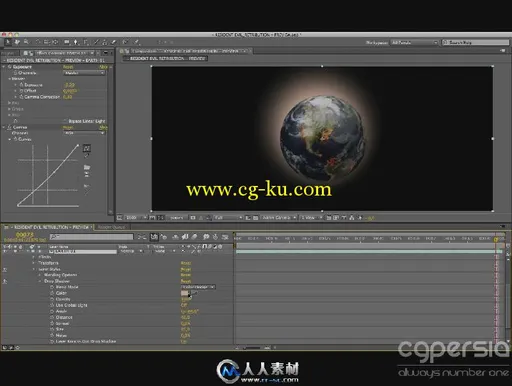
Task: Click the curve point drawing icon beside Curves graph
Action: point(87,148)
